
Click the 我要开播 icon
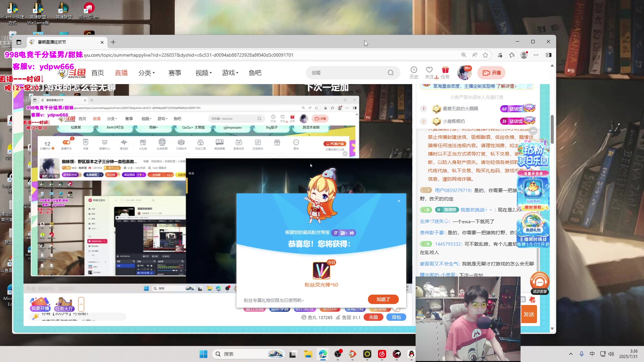click(x=40, y=304)
